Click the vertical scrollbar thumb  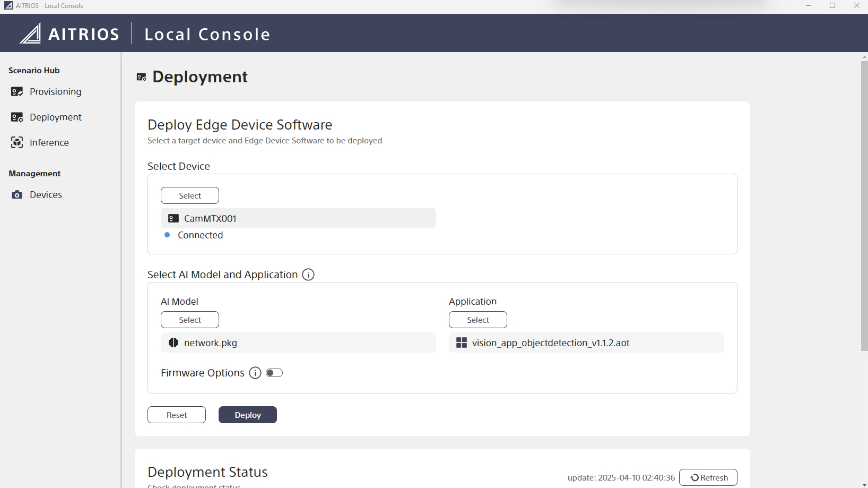coord(864,206)
